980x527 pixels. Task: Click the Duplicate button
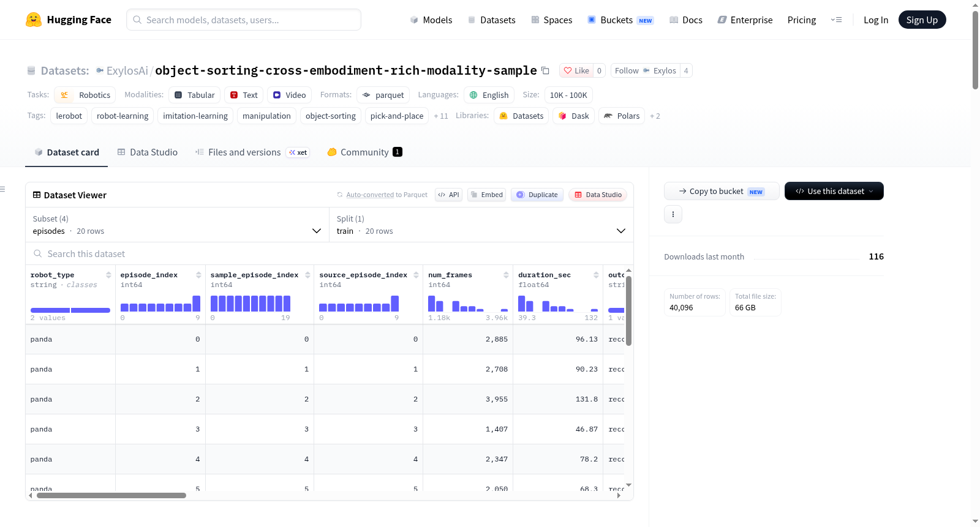coord(537,195)
